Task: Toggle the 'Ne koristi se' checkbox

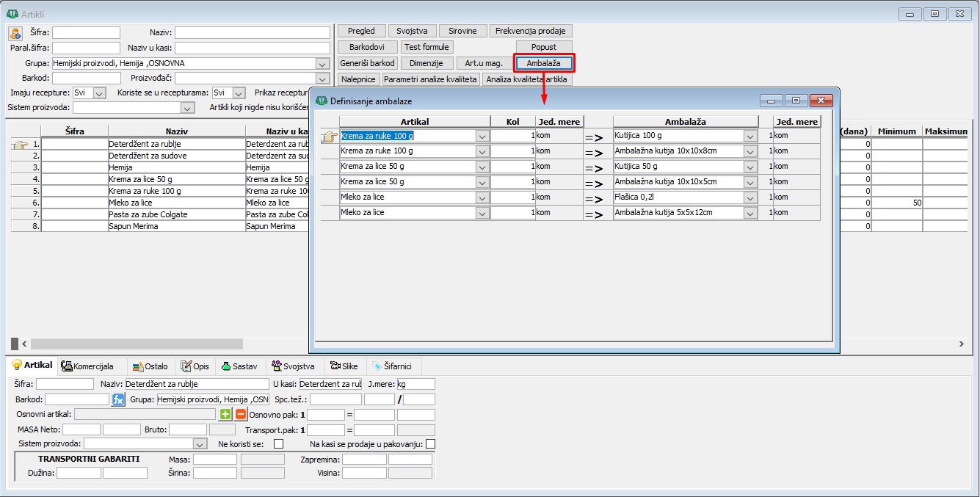Action: click(x=278, y=444)
